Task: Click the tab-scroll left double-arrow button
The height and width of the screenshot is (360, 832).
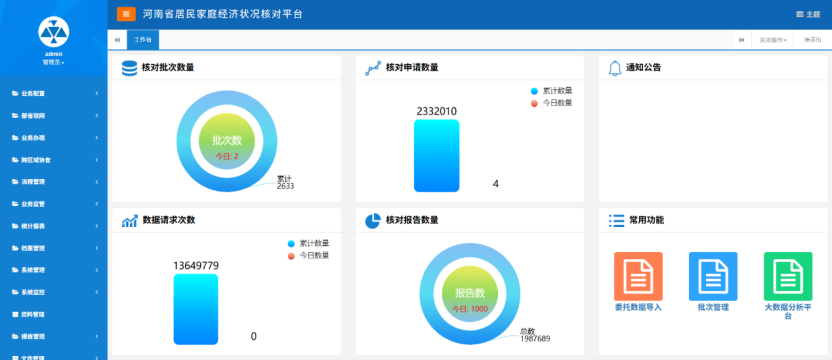Action: (117, 40)
